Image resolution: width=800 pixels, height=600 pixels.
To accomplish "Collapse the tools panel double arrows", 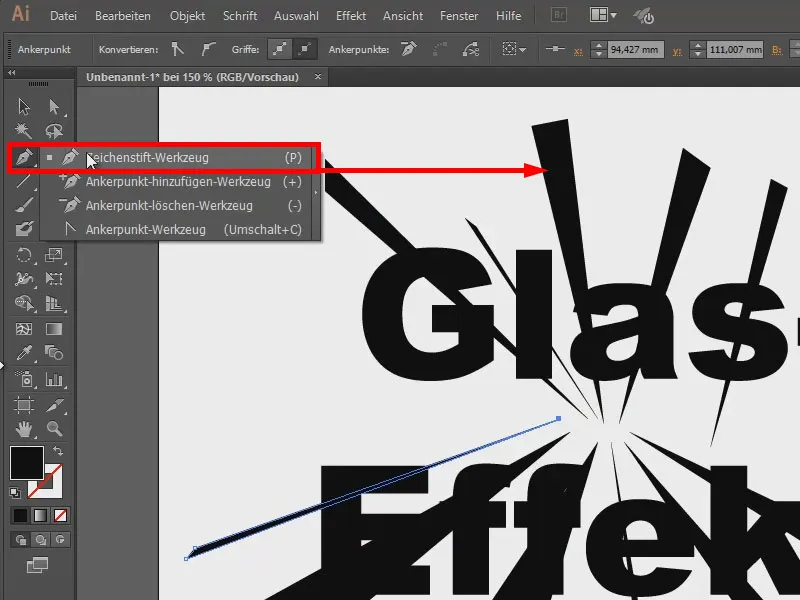I will [x=11, y=73].
